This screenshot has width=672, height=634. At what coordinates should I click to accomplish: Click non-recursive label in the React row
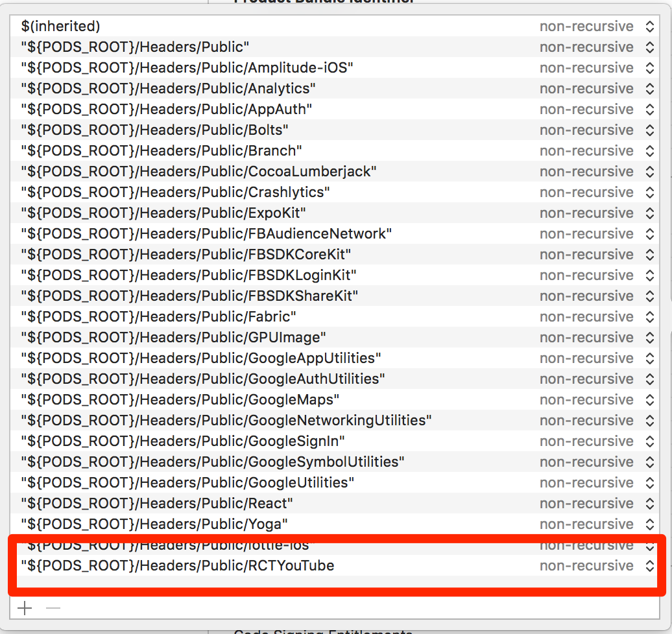[x=586, y=503]
